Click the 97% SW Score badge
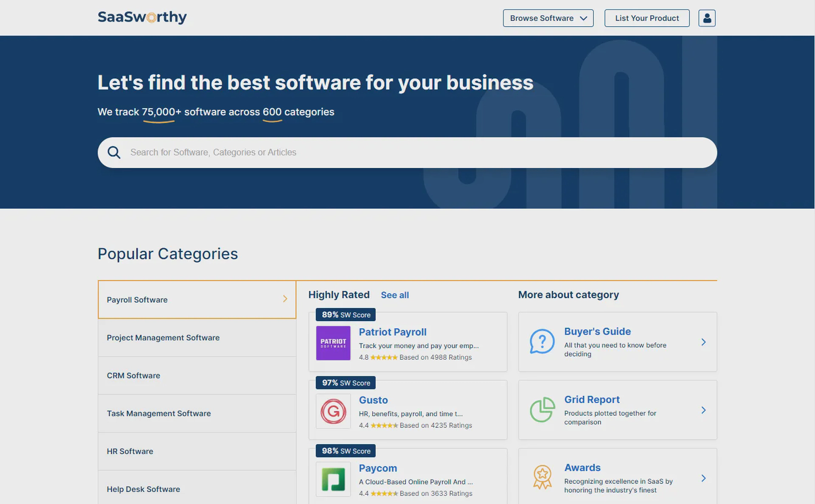Image resolution: width=815 pixels, height=504 pixels. pos(346,383)
